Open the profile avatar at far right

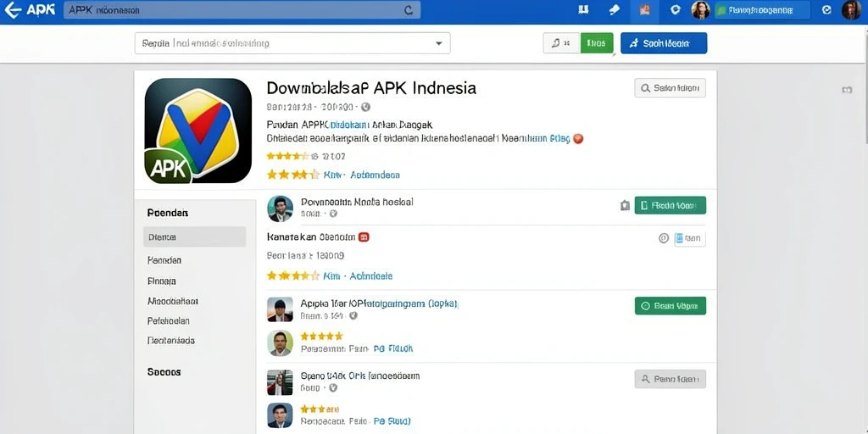tap(851, 10)
